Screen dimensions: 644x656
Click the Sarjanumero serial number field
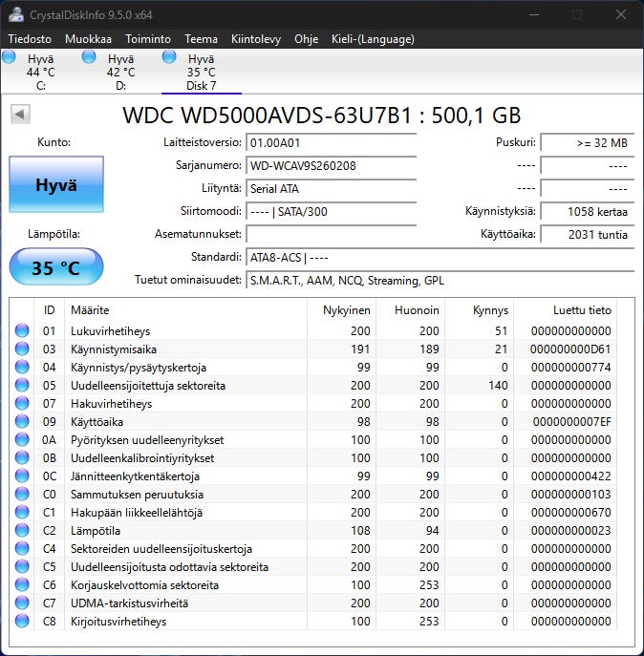331,166
